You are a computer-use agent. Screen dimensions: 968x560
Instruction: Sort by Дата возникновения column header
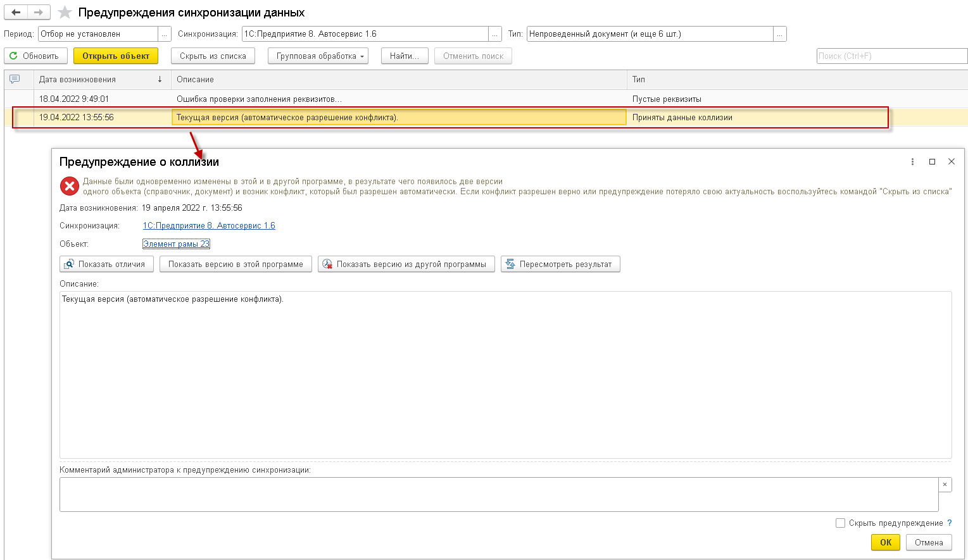coord(103,80)
